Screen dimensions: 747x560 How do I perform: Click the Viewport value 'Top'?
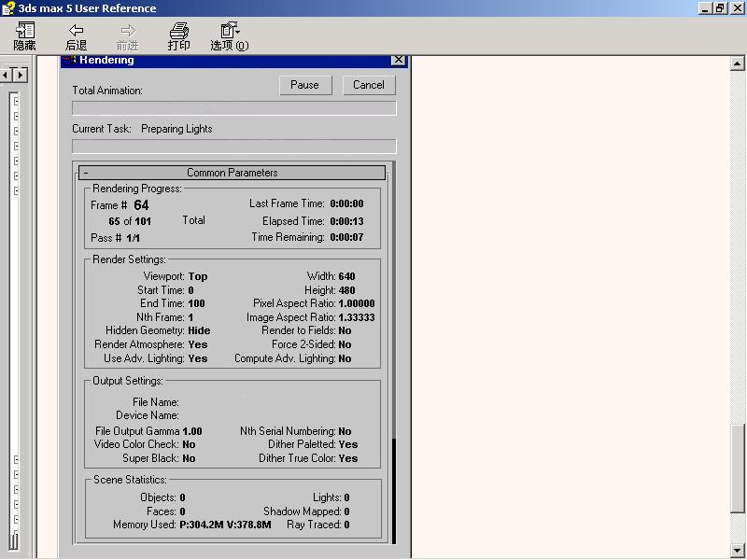point(198,276)
